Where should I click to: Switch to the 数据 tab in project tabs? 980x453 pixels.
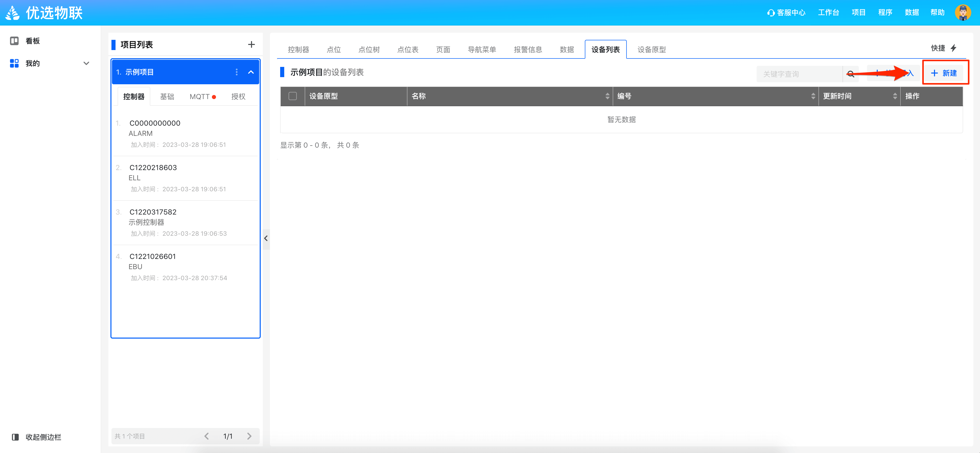[x=567, y=50]
